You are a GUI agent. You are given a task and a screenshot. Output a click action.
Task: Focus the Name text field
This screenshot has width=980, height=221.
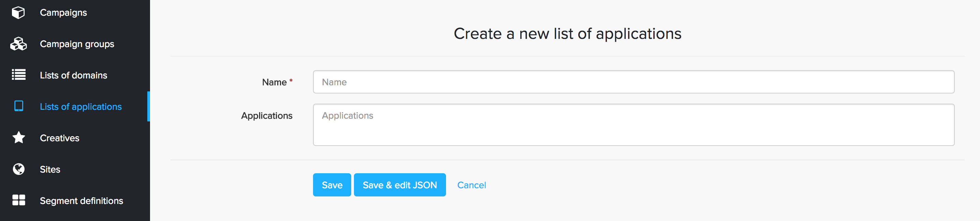(x=633, y=82)
